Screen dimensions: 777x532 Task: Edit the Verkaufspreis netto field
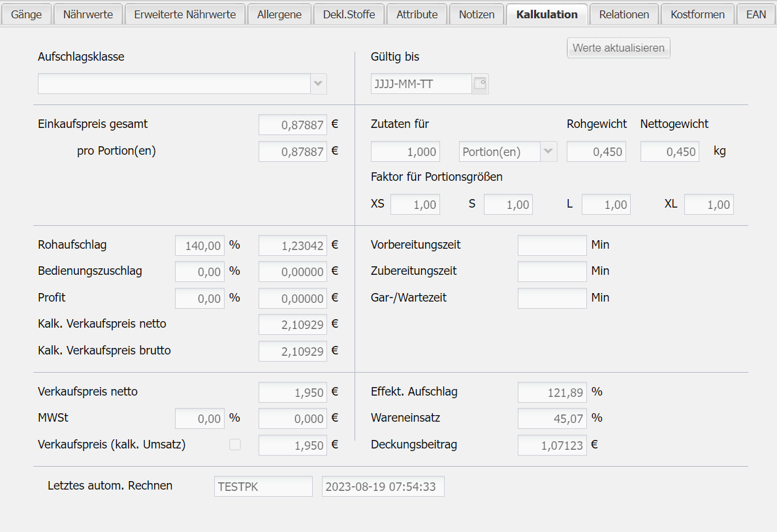pos(293,392)
